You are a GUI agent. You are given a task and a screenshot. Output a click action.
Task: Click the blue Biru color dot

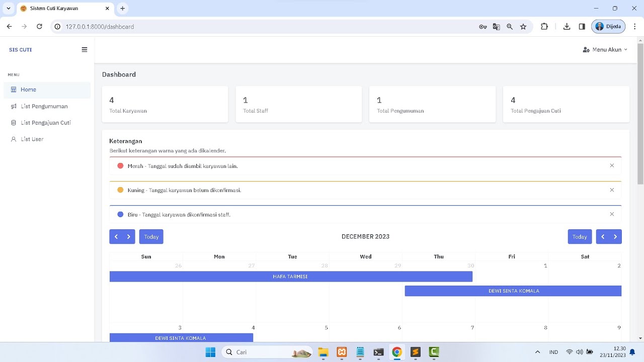click(120, 214)
